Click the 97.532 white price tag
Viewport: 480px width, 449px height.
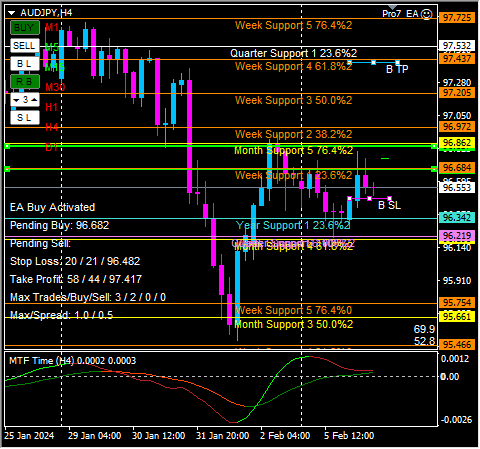tap(457, 46)
